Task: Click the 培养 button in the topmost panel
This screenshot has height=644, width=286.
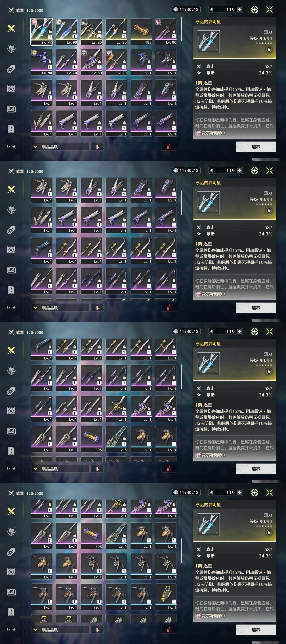Action: click(x=256, y=147)
